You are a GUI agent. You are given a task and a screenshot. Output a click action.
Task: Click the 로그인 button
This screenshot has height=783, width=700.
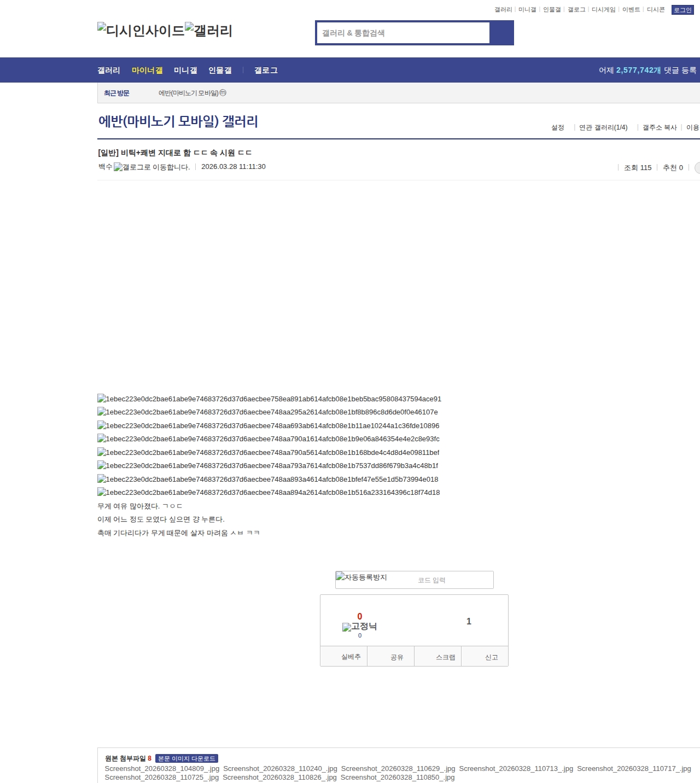tap(682, 10)
